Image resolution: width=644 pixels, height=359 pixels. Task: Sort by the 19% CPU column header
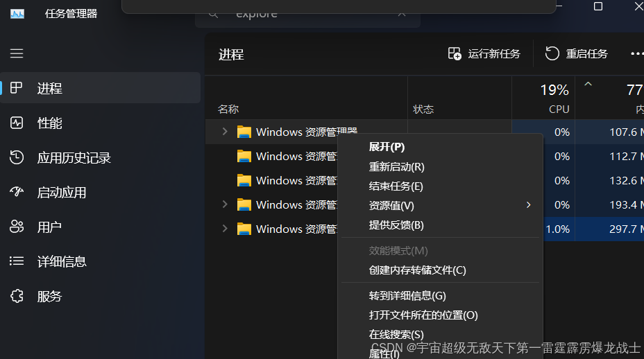[543, 98]
